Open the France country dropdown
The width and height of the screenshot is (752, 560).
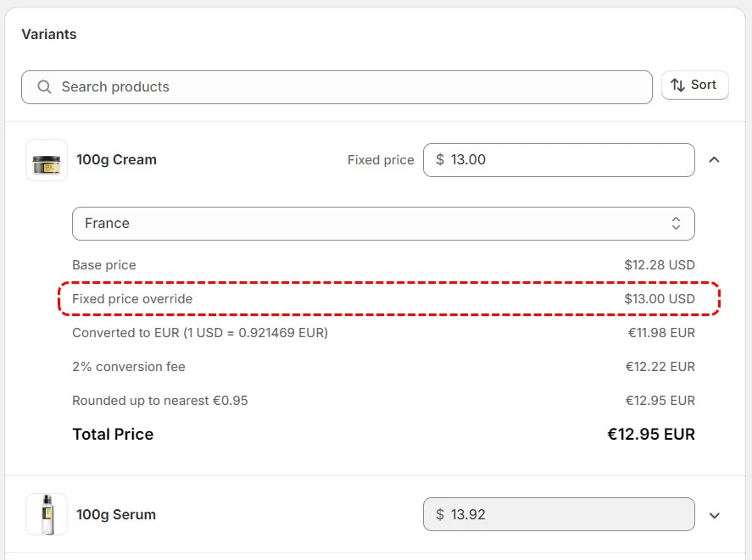383,224
